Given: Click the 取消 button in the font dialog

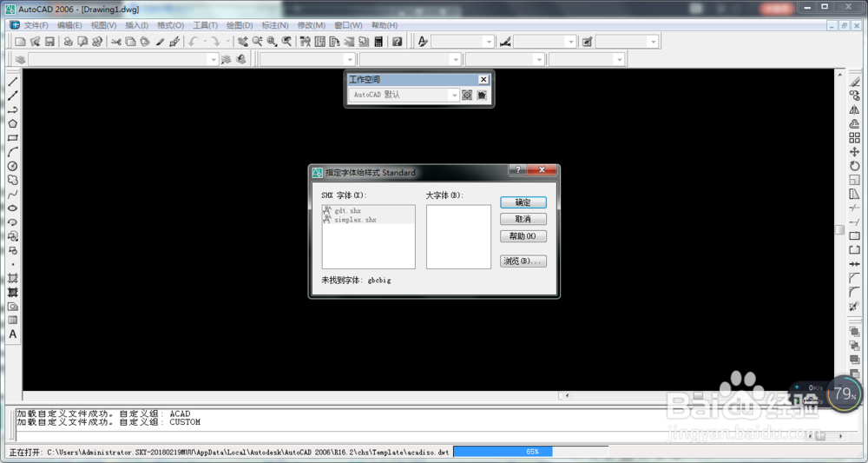Looking at the screenshot, I should (x=523, y=219).
